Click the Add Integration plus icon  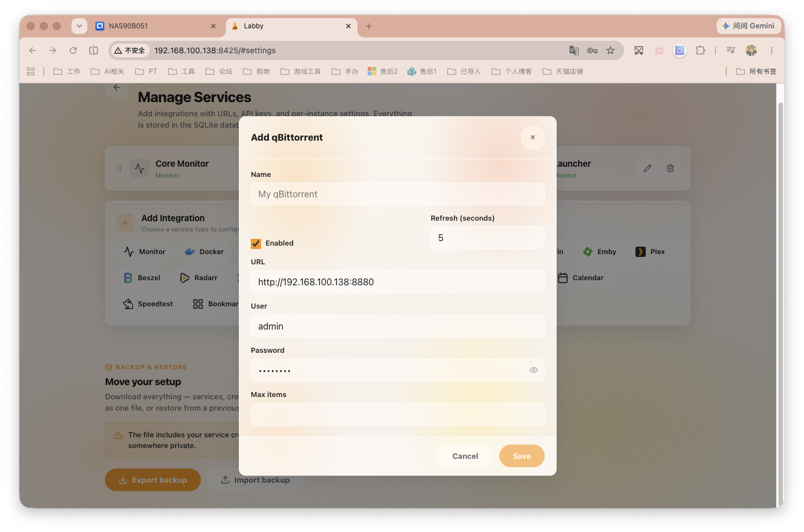coord(125,223)
